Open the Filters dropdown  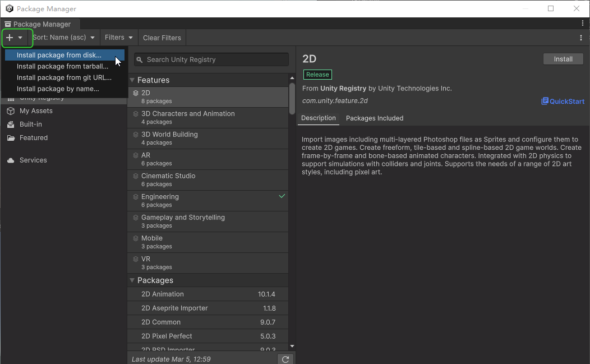[119, 38]
